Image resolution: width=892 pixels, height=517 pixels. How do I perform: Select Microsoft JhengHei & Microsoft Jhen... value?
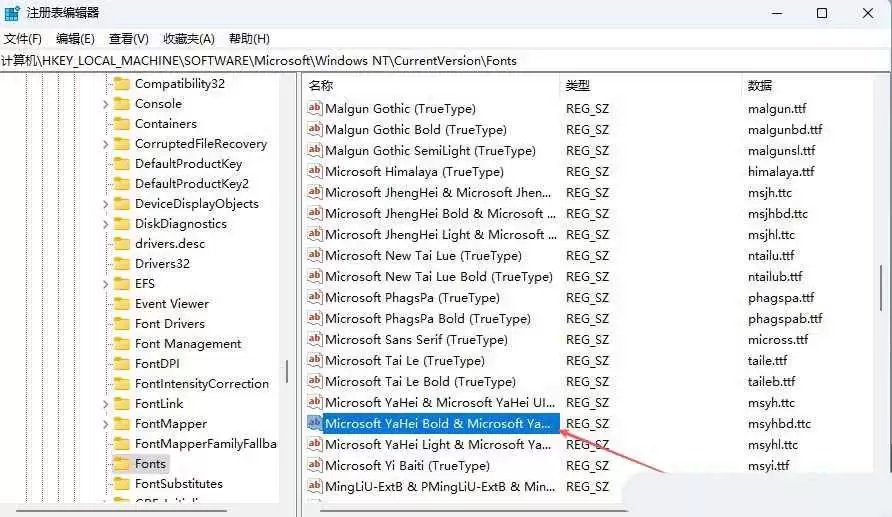pyautogui.click(x=438, y=193)
